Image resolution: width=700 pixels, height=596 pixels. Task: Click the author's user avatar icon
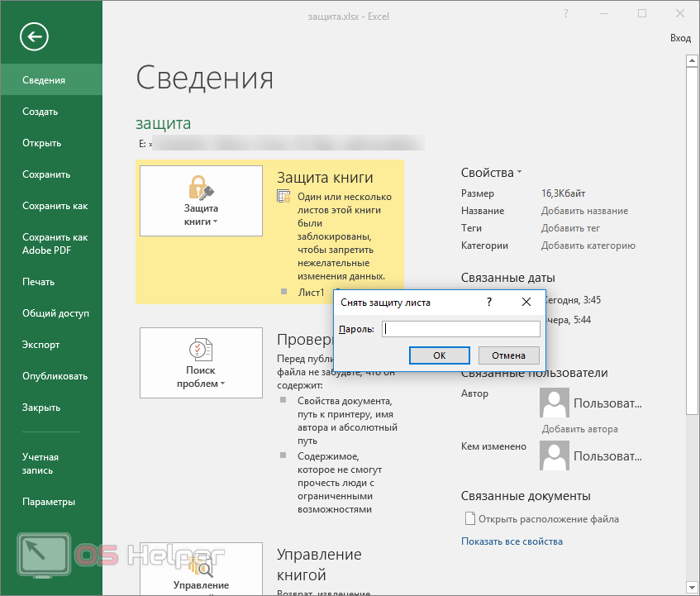point(554,403)
